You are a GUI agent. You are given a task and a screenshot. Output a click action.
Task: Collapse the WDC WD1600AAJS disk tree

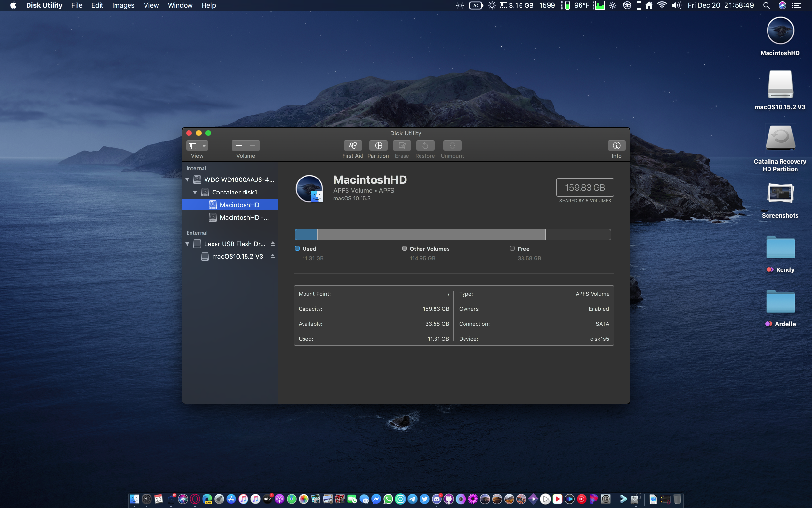point(188,180)
